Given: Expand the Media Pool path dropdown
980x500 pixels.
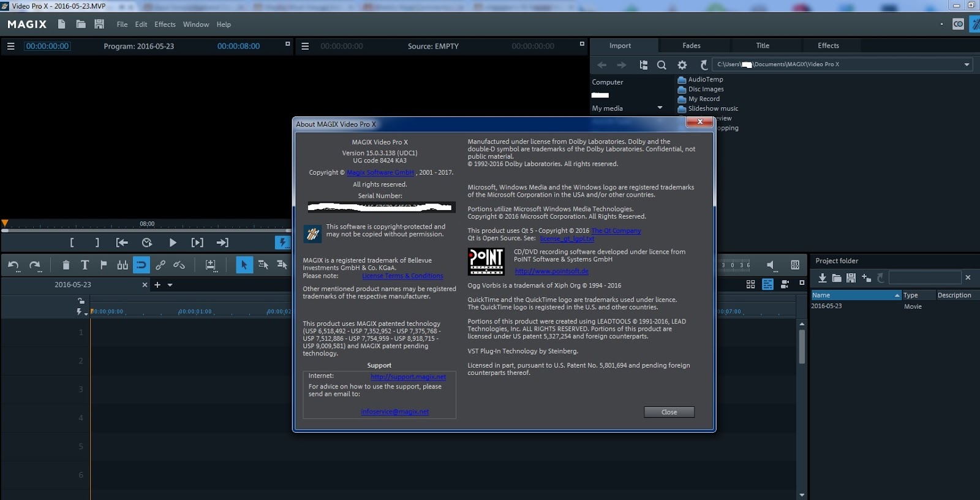Looking at the screenshot, I should pyautogui.click(x=967, y=64).
